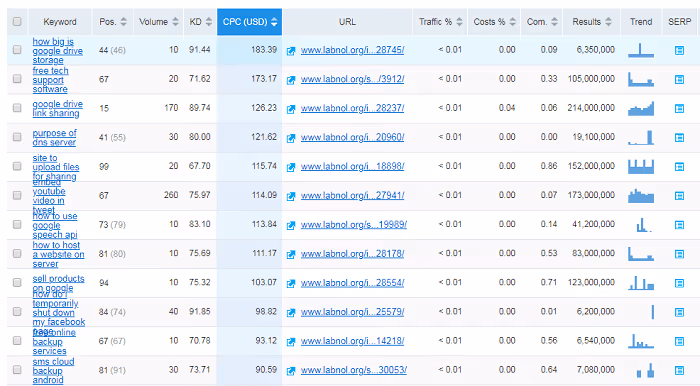700x386 pixels.
Task: Select checkbox for 'purpose of dns server'
Action: click(x=17, y=137)
